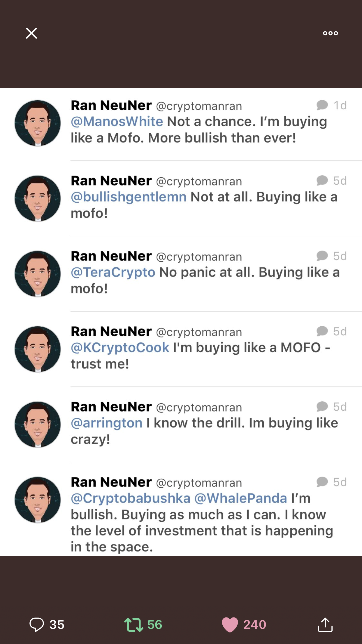
Task: Open the @bullishgentlemn mention link
Action: [x=129, y=197]
